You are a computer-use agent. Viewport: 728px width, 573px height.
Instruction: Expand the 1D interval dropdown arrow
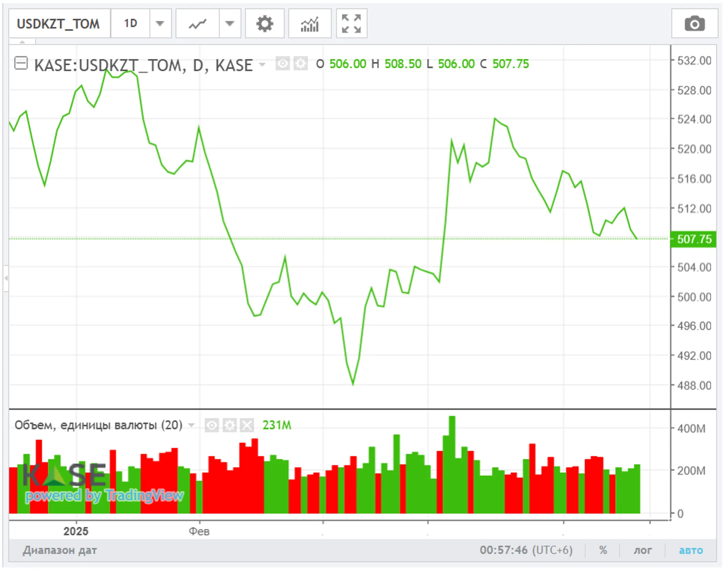click(160, 24)
